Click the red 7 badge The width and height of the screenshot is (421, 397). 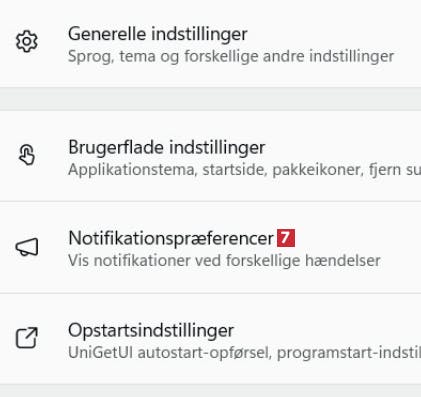[286, 238]
